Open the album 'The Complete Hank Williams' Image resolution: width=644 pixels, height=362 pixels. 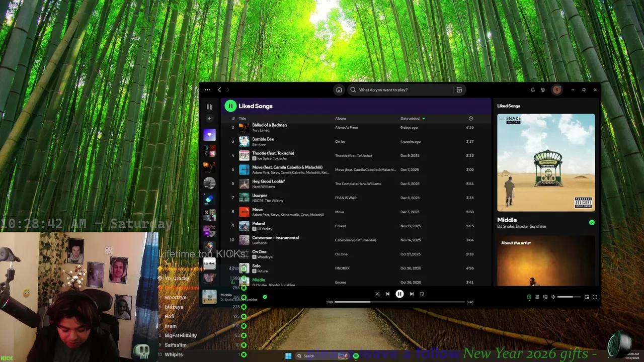(358, 184)
